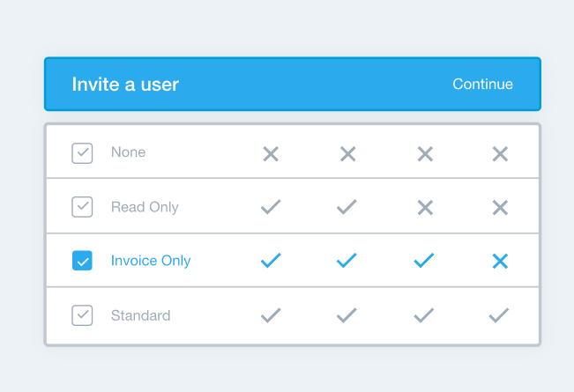Click first blue checkmark in Invoice Only row
The image size is (574, 392).
coord(271,261)
